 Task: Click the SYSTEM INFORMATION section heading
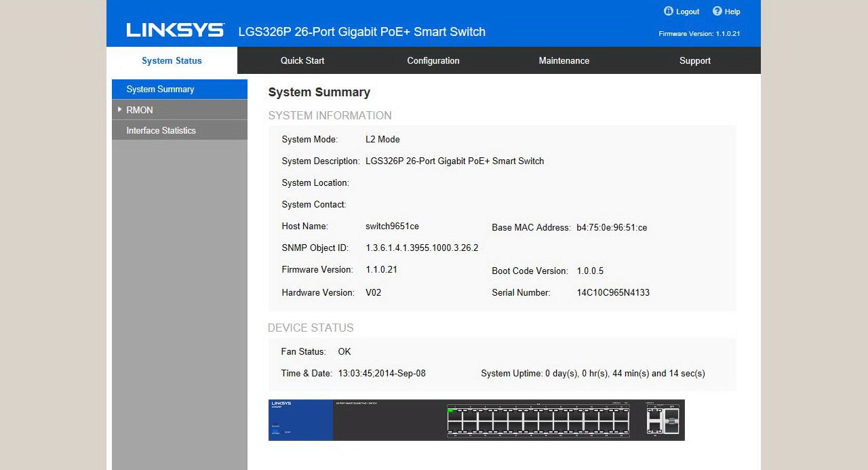coord(330,115)
